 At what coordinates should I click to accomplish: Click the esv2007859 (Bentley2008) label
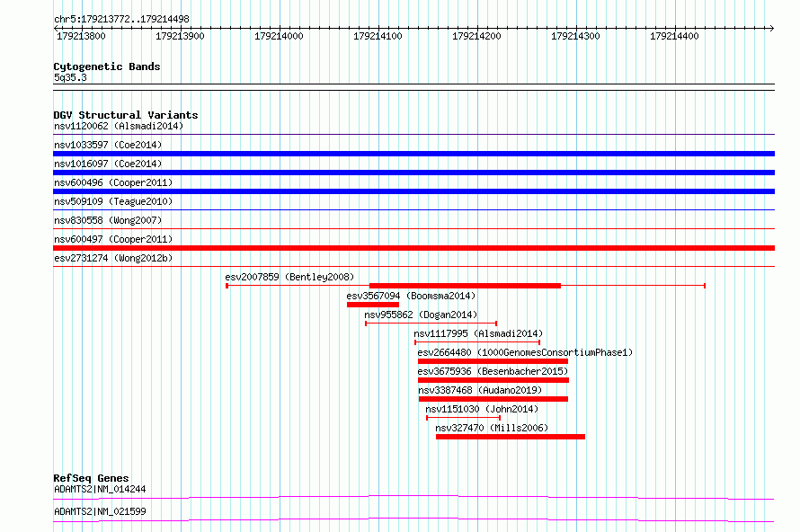click(x=289, y=277)
